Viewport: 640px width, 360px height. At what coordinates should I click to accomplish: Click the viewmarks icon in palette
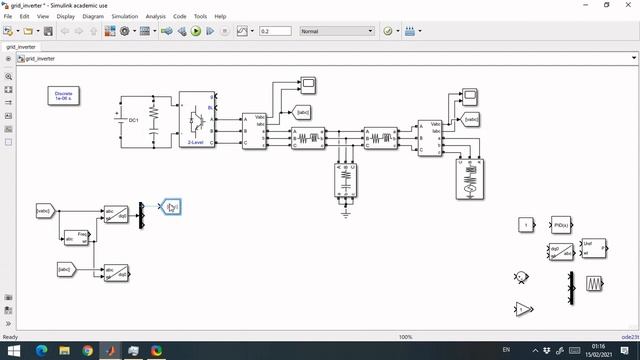click(8, 311)
